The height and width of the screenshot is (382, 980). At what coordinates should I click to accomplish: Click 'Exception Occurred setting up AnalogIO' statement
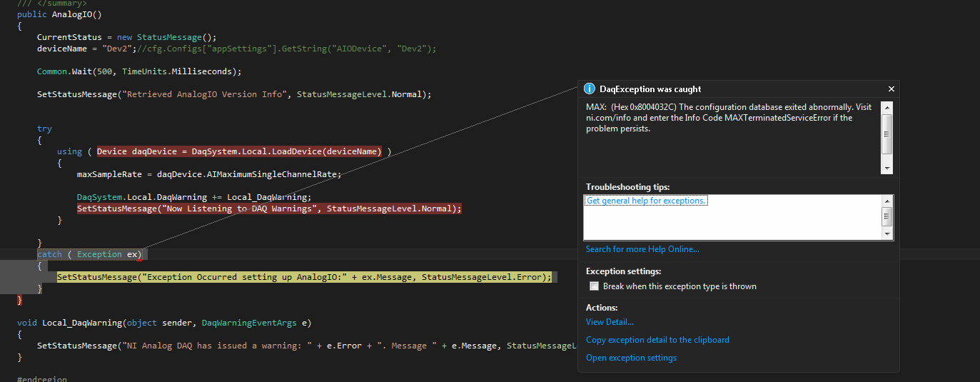(x=305, y=277)
